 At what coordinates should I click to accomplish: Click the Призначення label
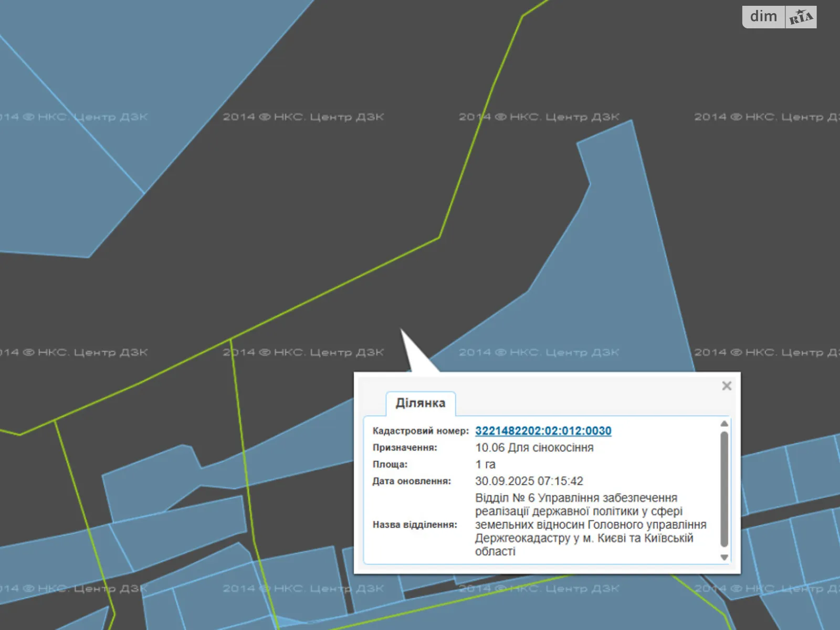(404, 448)
